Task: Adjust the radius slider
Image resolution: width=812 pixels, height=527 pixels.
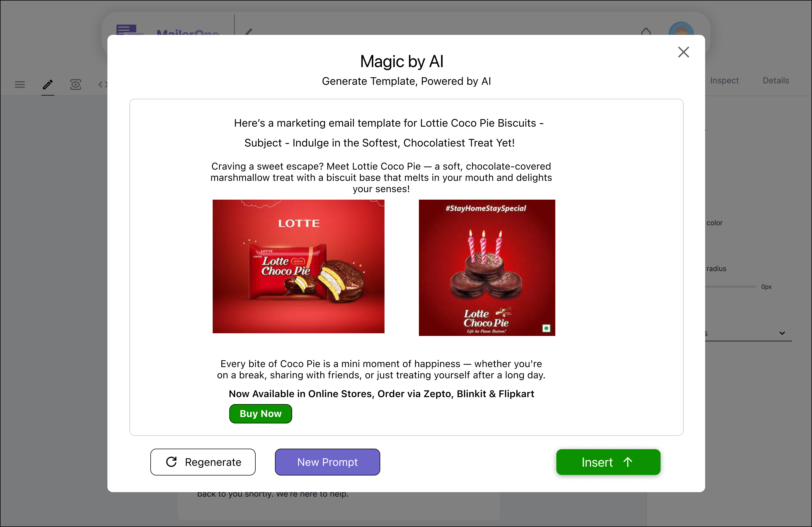Action: click(730, 287)
